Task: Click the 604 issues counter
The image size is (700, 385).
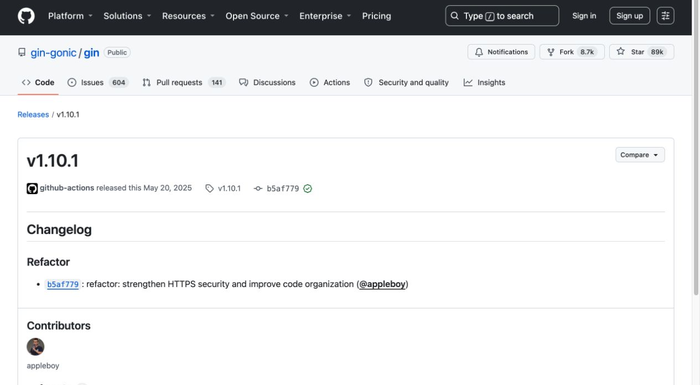Action: (x=118, y=83)
